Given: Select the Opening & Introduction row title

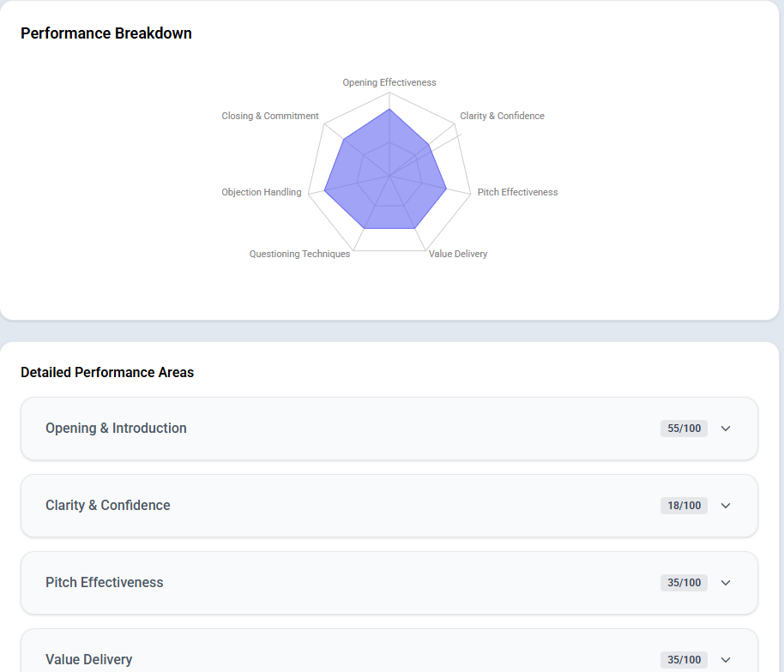Looking at the screenshot, I should tap(116, 429).
